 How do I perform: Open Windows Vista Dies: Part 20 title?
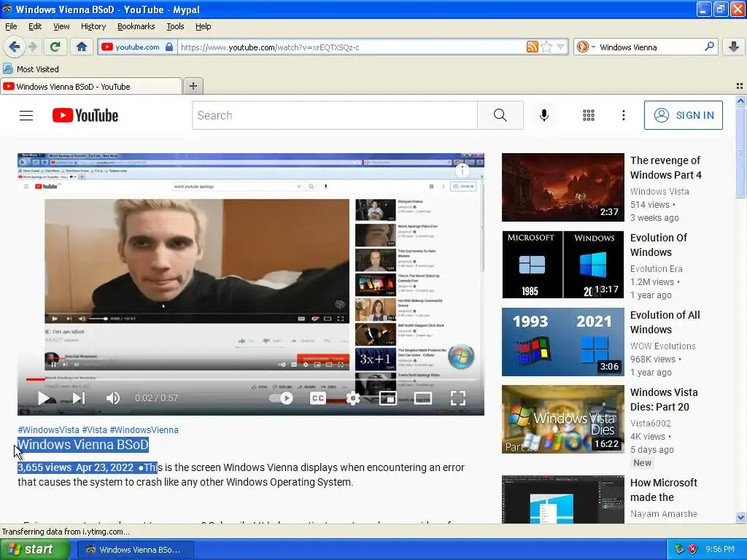click(x=664, y=400)
